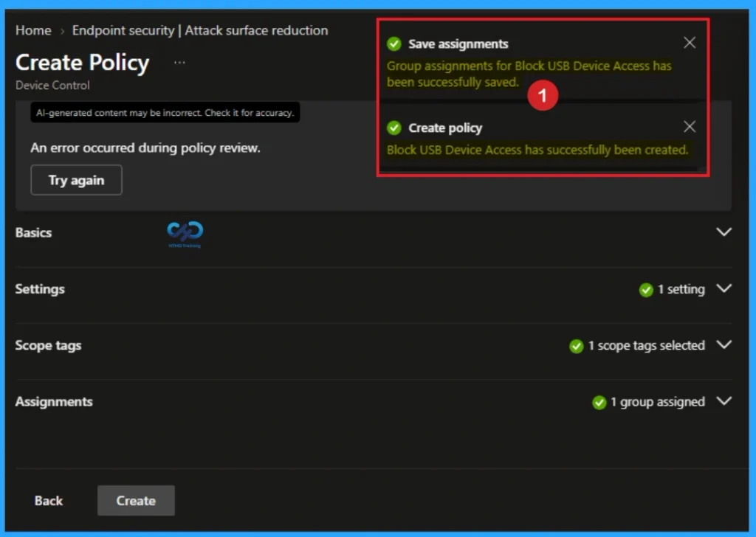Select the Scope tags section heading
The image size is (756, 537).
point(48,345)
